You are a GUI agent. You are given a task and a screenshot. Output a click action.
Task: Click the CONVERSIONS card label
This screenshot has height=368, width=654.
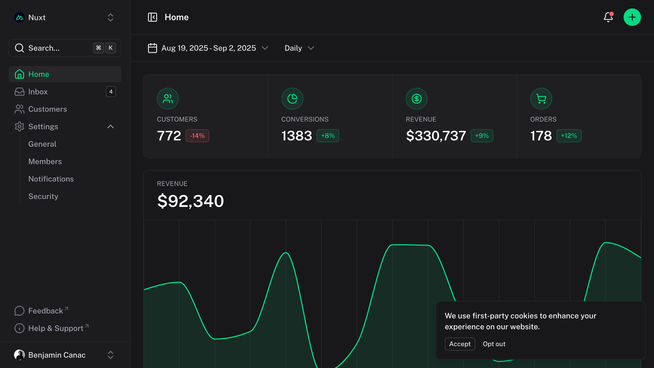pyautogui.click(x=305, y=120)
